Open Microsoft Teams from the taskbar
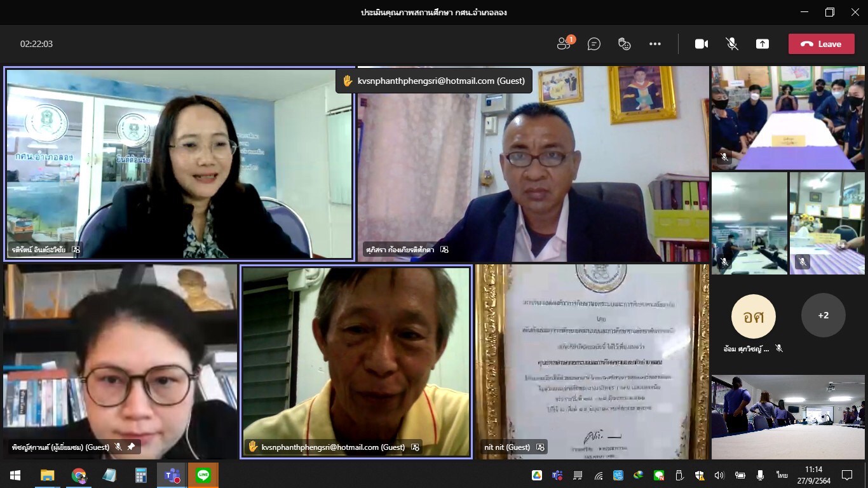The image size is (868, 488). click(172, 475)
